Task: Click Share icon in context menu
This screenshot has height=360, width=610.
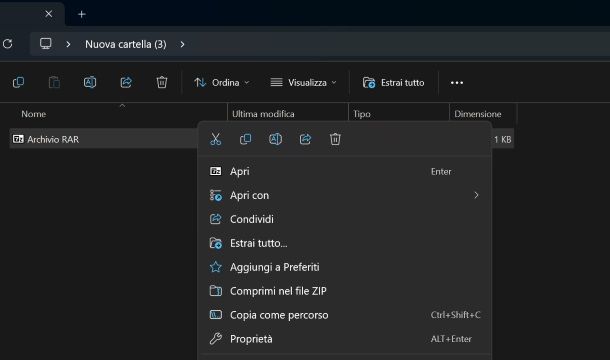Action: 305,139
